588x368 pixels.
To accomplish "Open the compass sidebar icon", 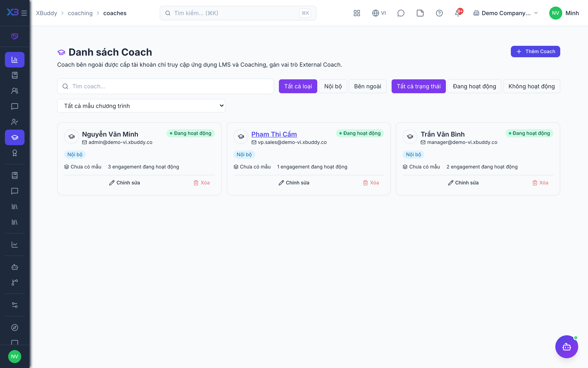I will [x=14, y=327].
